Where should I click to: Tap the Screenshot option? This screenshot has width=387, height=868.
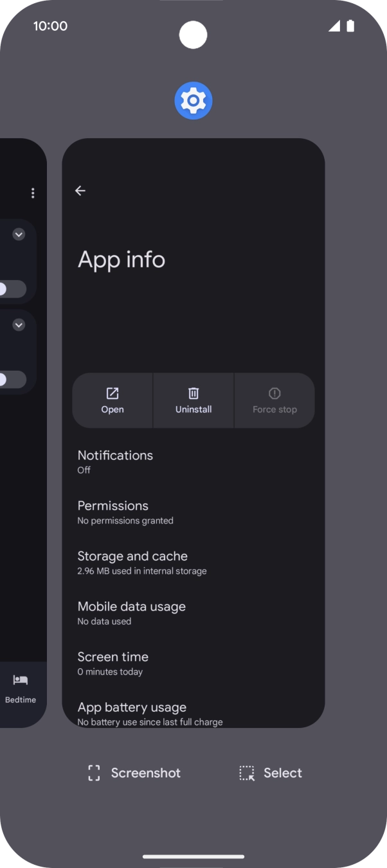(x=134, y=773)
